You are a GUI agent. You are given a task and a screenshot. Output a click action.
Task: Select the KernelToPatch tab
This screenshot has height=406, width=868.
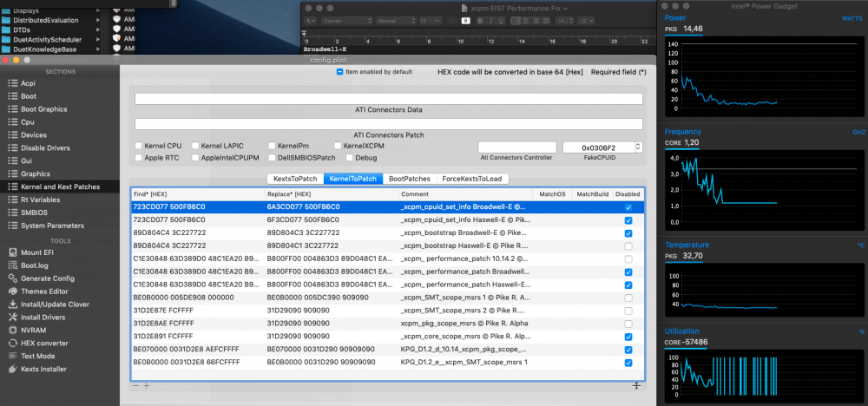pos(352,179)
